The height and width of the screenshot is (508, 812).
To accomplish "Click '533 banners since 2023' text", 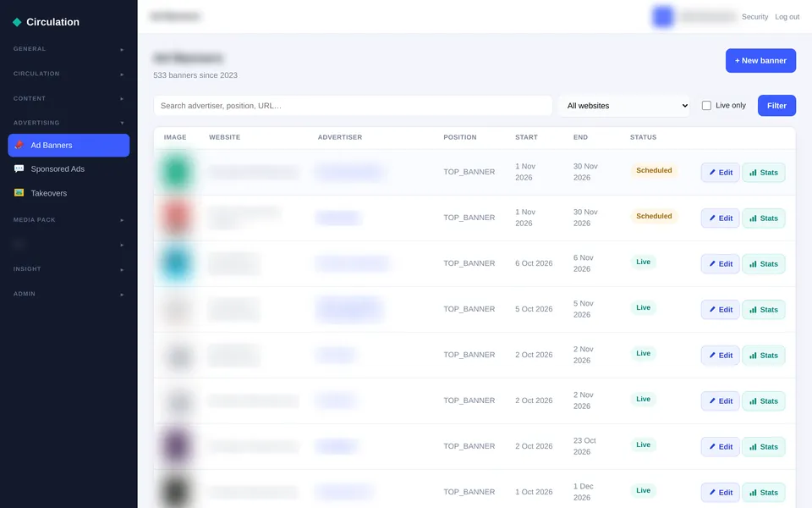I will (x=195, y=75).
